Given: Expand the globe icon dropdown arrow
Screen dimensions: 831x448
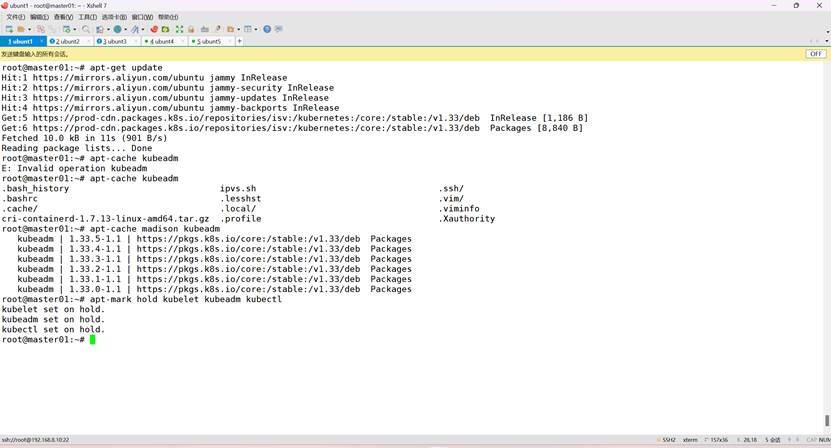Looking at the screenshot, I should click(126, 29).
